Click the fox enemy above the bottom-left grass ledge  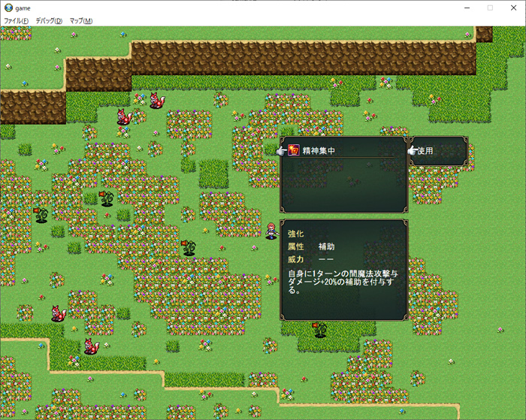click(59, 313)
